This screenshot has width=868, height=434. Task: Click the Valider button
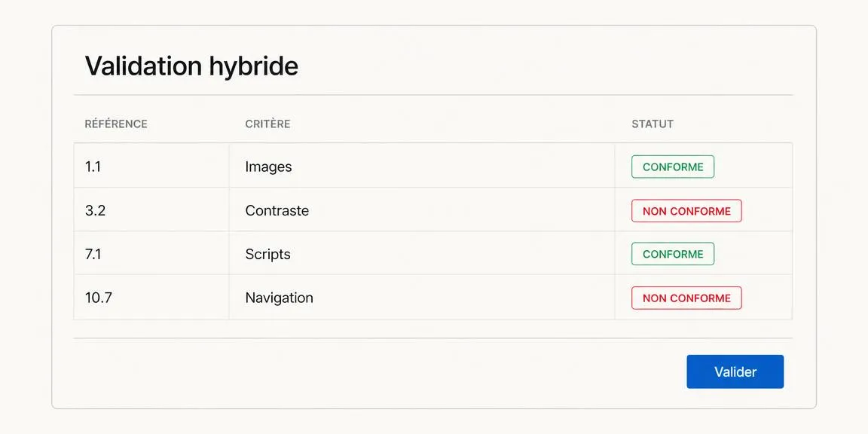[735, 371]
